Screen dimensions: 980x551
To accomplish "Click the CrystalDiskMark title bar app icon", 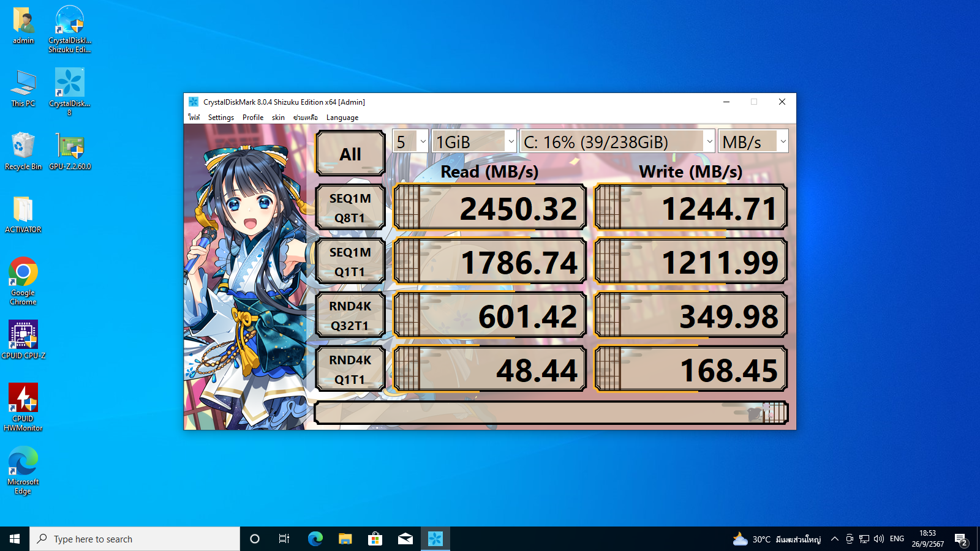I will click(194, 102).
